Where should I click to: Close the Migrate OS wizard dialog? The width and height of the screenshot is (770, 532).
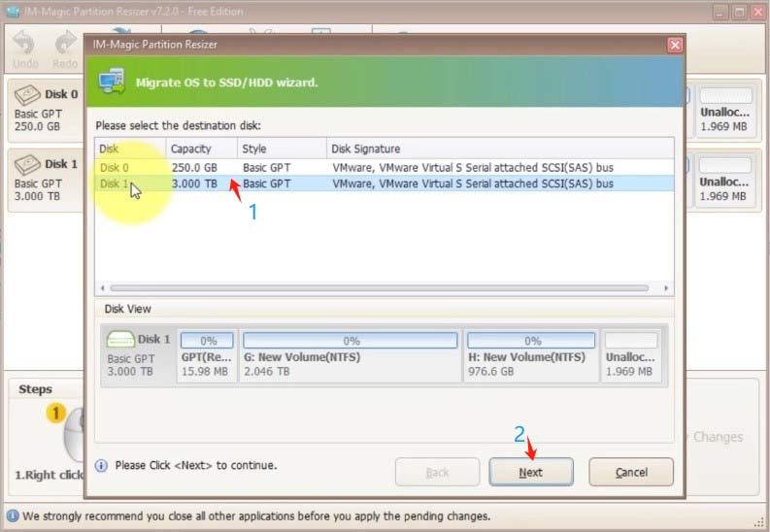675,46
